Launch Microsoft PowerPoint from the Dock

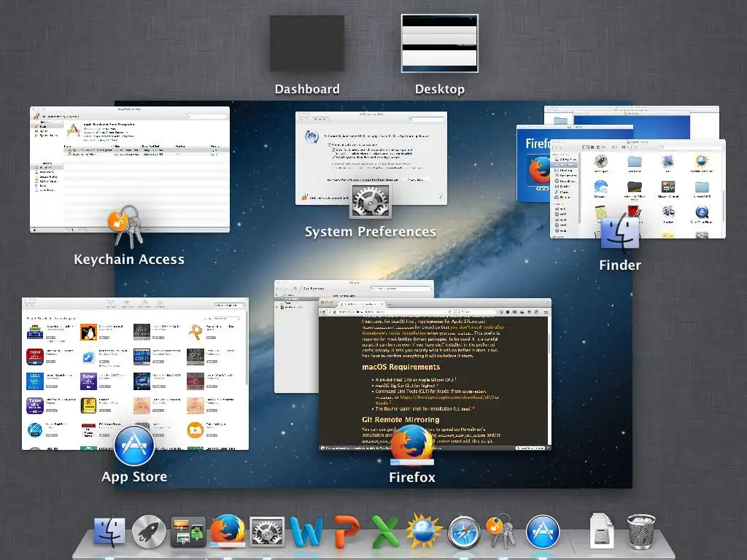[x=347, y=532]
